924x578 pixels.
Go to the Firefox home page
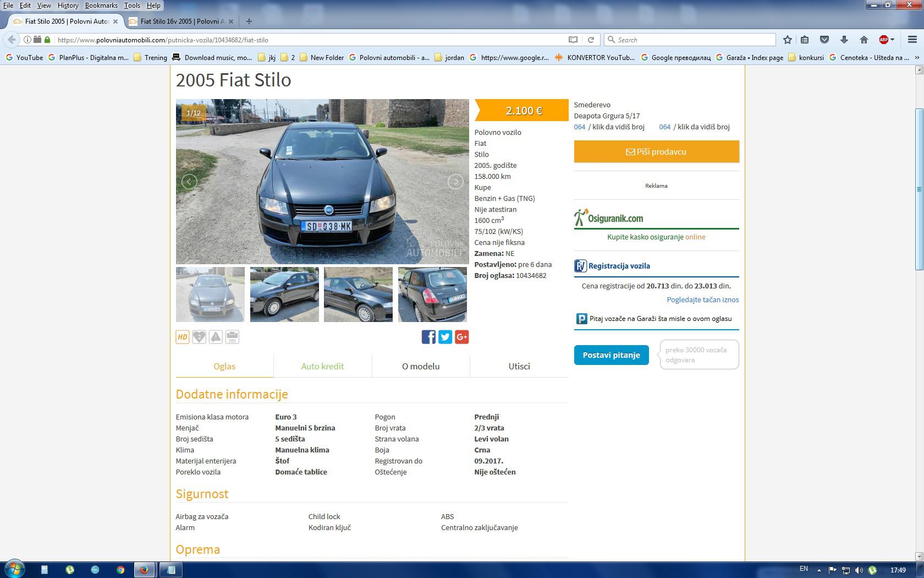tap(864, 40)
